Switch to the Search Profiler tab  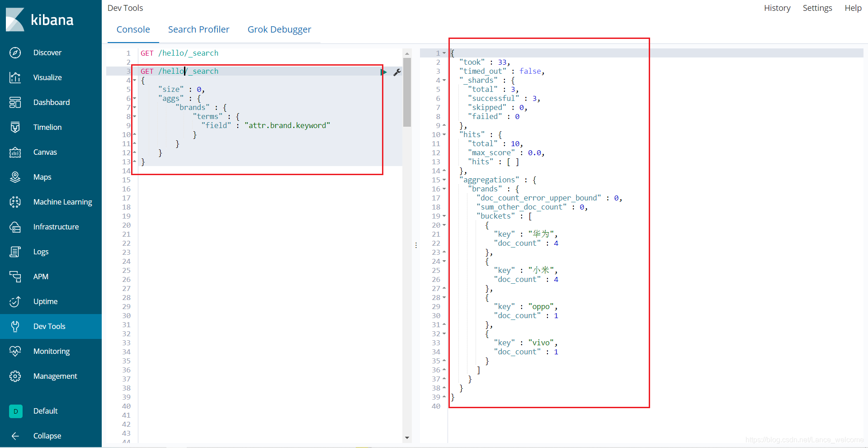[x=198, y=29]
